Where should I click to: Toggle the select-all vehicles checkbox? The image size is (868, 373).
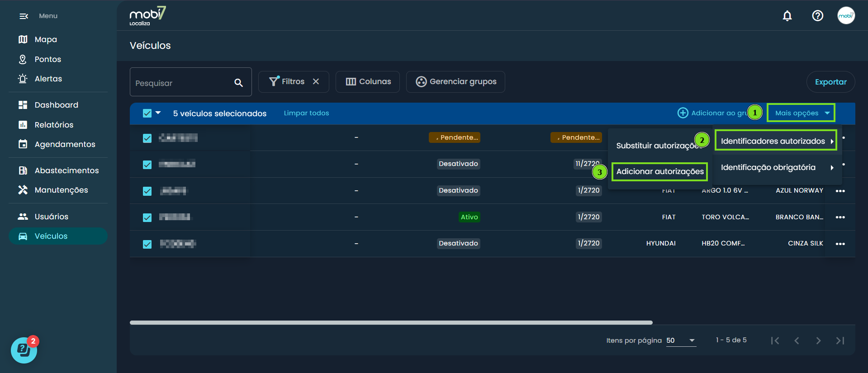coord(147,113)
